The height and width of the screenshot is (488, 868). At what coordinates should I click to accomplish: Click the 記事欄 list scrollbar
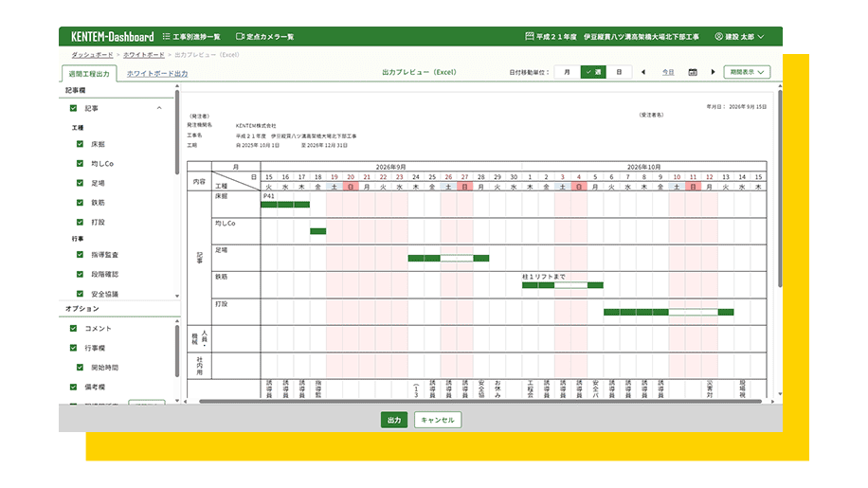177,133
